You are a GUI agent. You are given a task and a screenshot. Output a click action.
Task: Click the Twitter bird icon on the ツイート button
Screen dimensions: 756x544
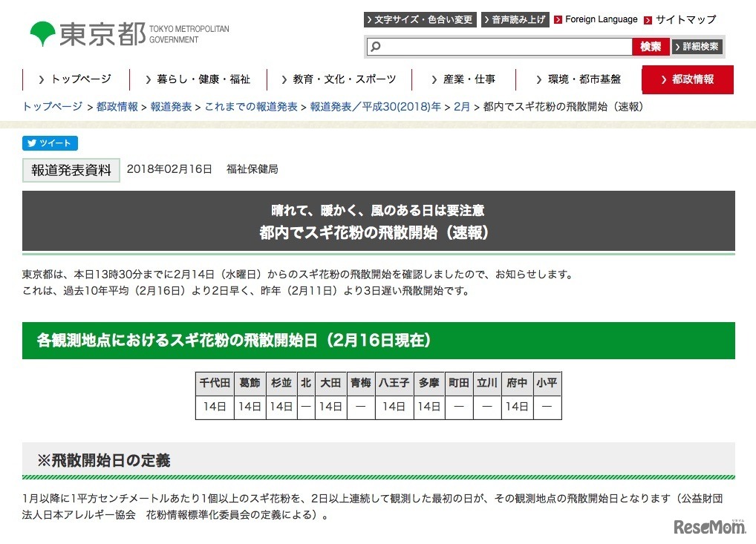click(33, 143)
